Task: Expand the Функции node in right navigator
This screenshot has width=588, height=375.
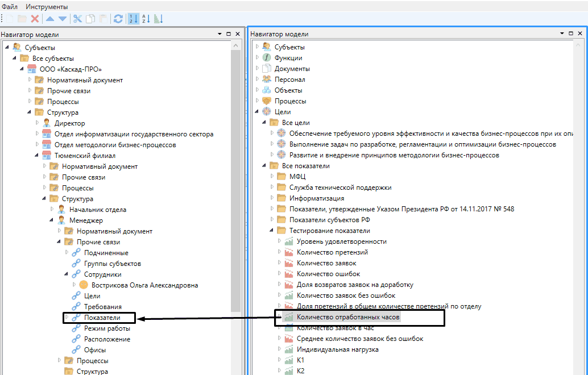Action: [257, 57]
